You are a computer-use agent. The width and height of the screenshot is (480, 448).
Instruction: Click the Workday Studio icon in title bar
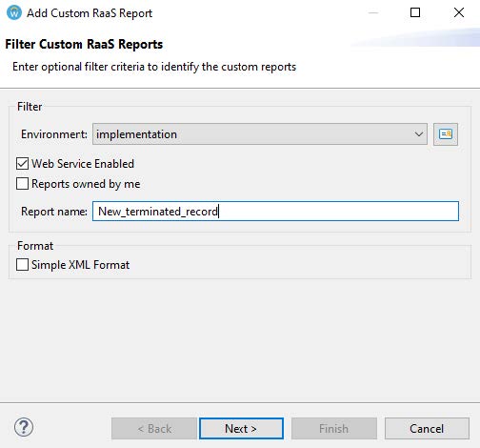14,12
